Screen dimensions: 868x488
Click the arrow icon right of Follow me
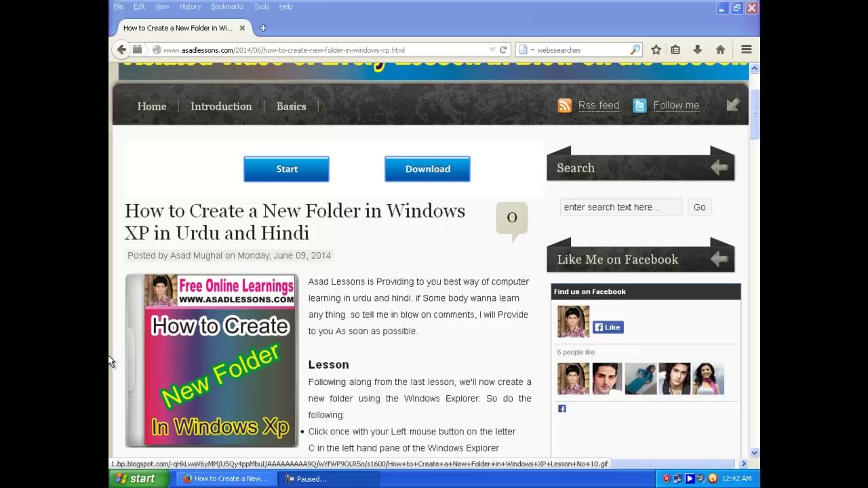[732, 105]
